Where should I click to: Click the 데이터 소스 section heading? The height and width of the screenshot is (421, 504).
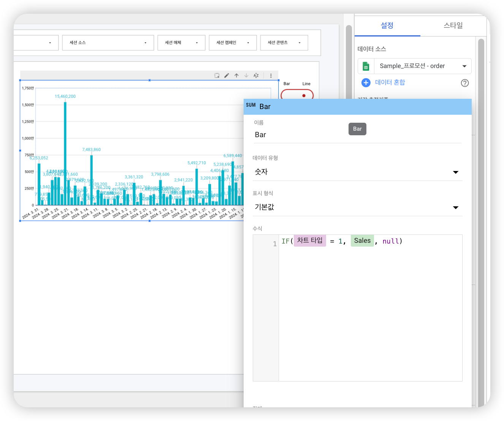point(372,49)
